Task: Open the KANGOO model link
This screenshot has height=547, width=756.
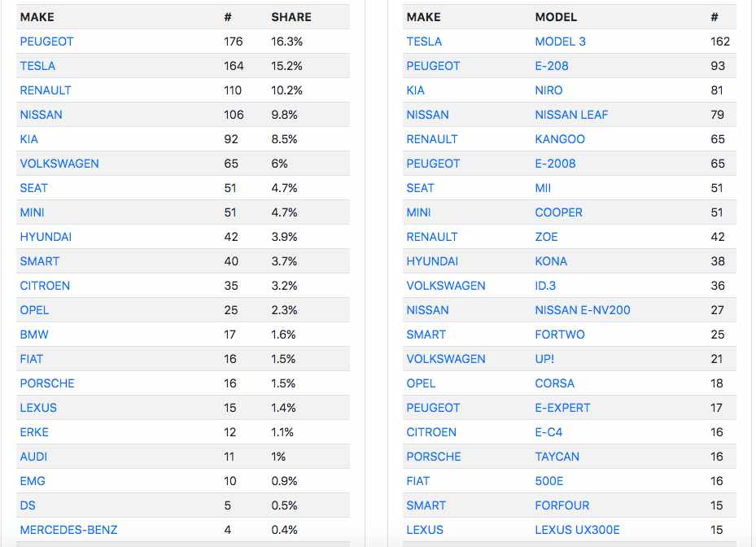Action: pyautogui.click(x=560, y=139)
